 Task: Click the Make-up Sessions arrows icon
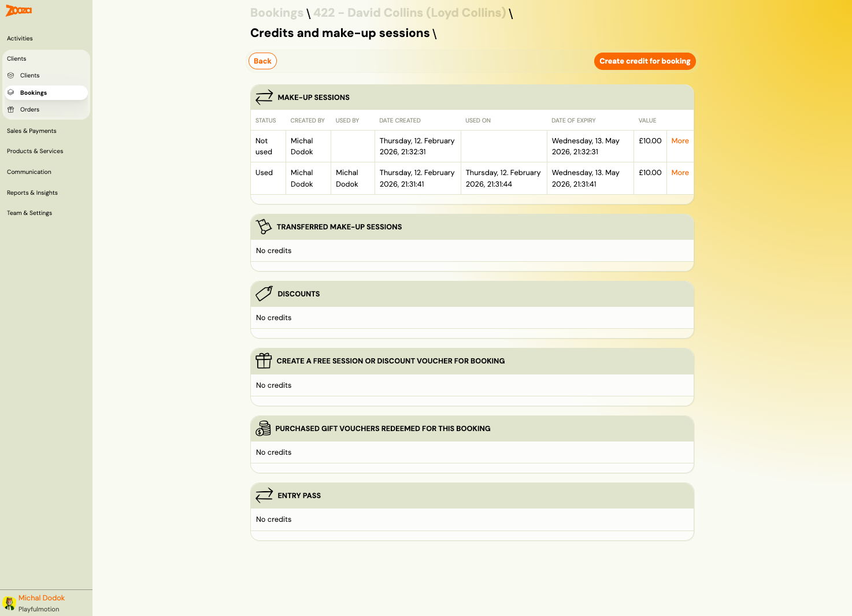[x=264, y=97]
